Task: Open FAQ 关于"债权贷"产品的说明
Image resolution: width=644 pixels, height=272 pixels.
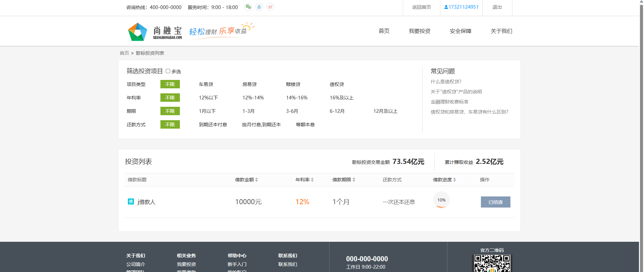Action: click(456, 92)
